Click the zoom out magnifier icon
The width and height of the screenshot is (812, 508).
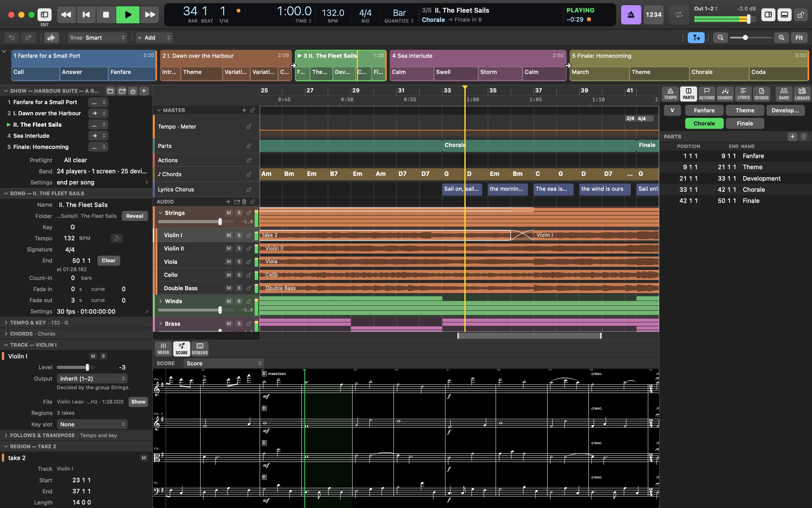[x=720, y=38]
